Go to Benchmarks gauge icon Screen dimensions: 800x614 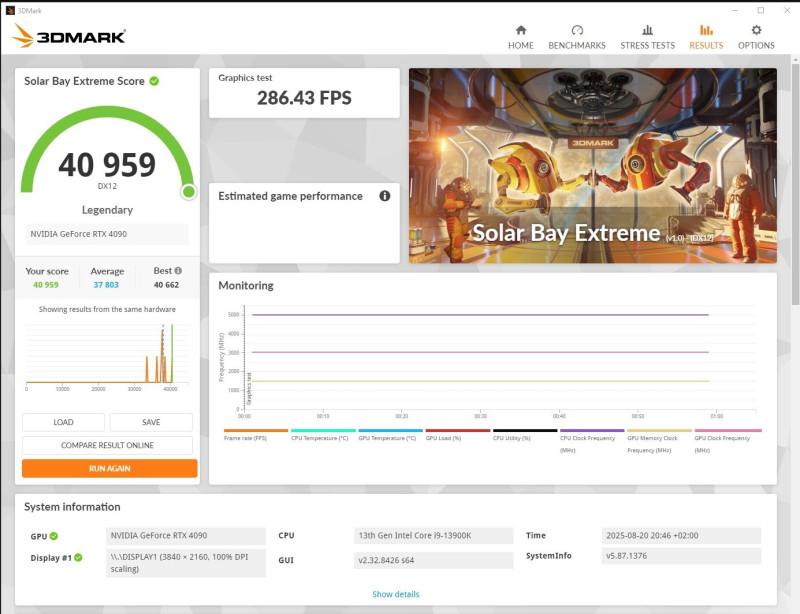click(577, 30)
